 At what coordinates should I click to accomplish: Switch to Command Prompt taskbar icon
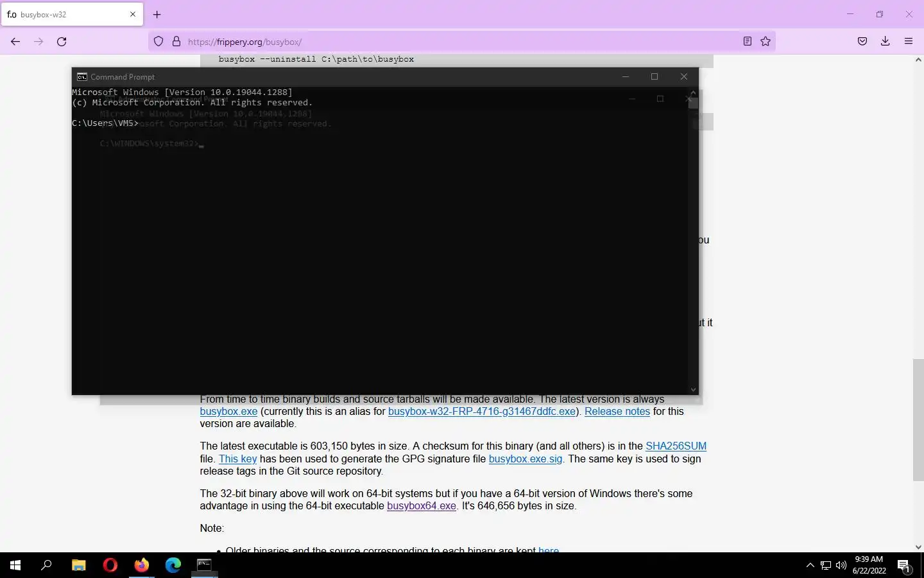[204, 565]
